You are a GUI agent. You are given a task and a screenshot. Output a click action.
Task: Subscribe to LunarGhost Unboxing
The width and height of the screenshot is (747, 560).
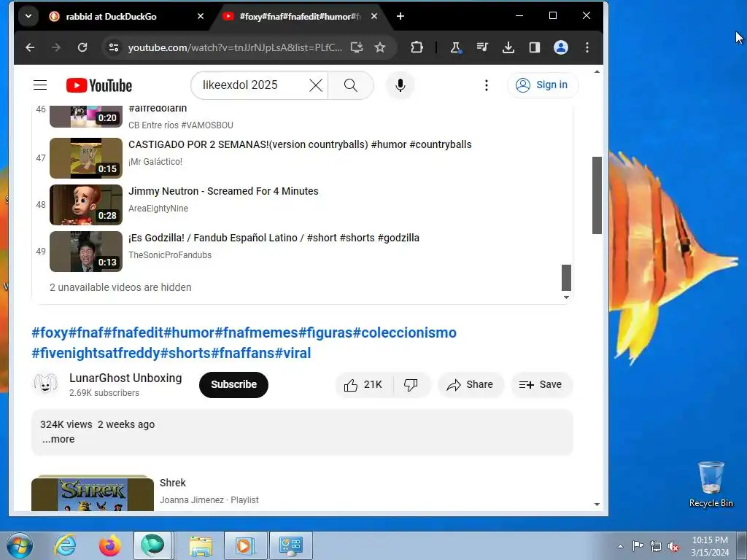tap(233, 384)
